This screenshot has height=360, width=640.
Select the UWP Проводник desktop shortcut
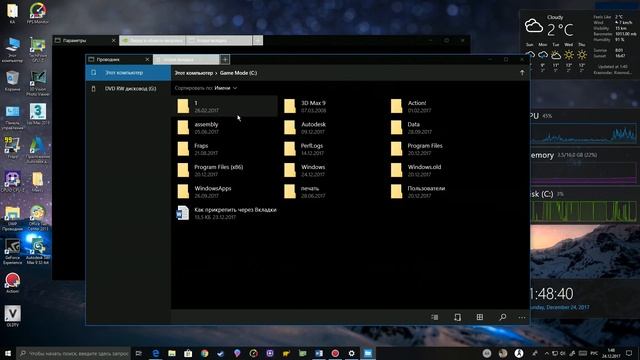[x=12, y=218]
